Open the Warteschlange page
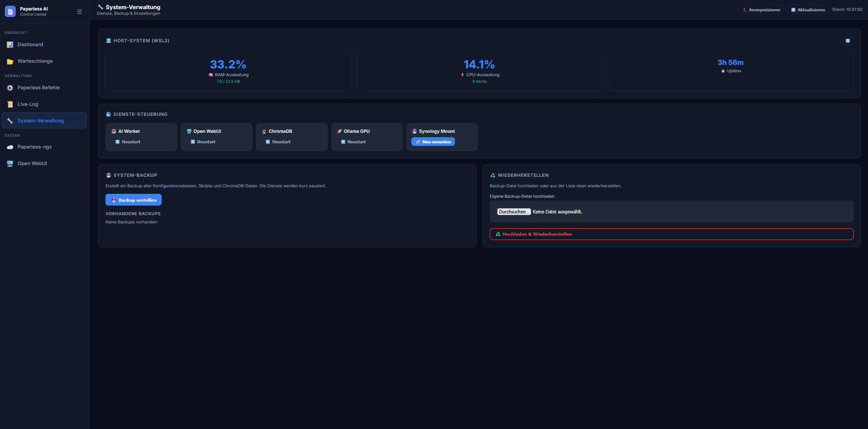Viewport: 868px width, 429px height. (x=35, y=61)
